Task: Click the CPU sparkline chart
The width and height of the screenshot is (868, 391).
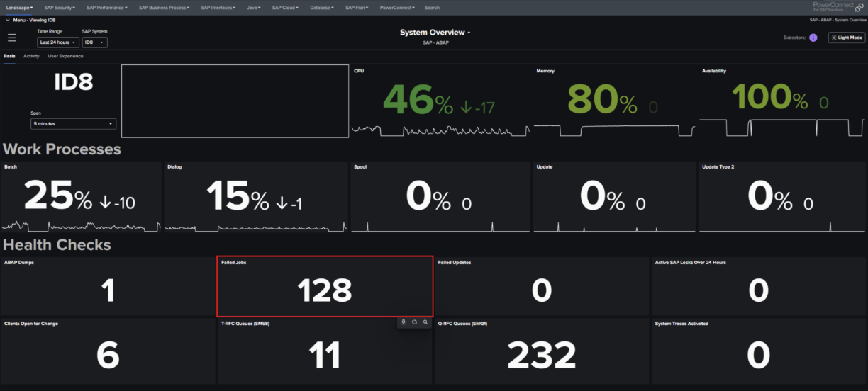Action: point(440,130)
